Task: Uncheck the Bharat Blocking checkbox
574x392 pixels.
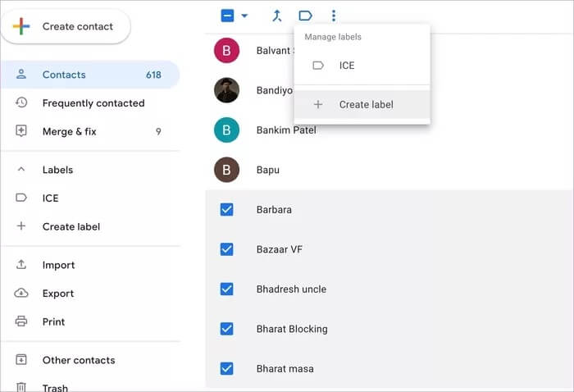Action: point(227,329)
